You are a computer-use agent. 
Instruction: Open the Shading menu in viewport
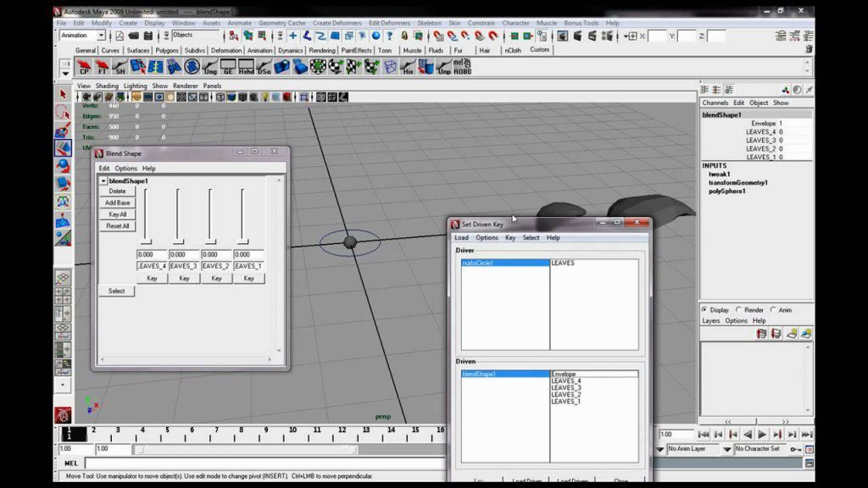tap(107, 86)
